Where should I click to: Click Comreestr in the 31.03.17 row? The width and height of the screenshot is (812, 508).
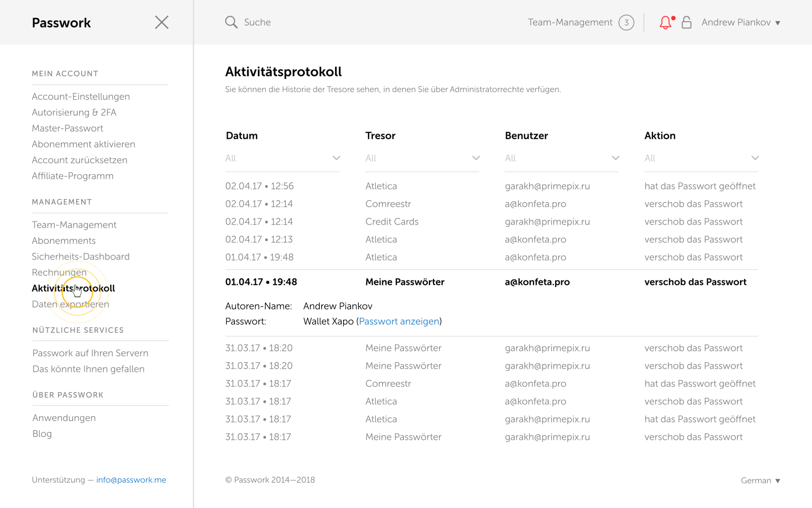[x=388, y=384]
